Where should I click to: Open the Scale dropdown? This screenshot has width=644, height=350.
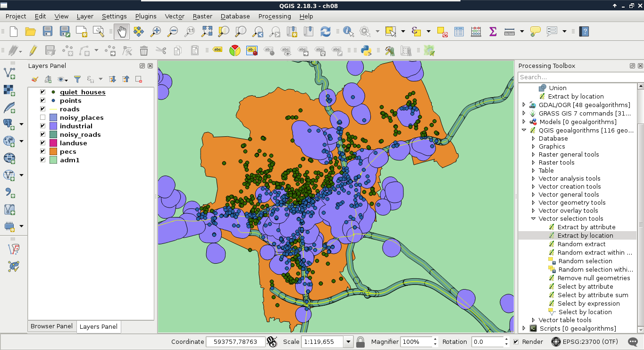(x=349, y=342)
